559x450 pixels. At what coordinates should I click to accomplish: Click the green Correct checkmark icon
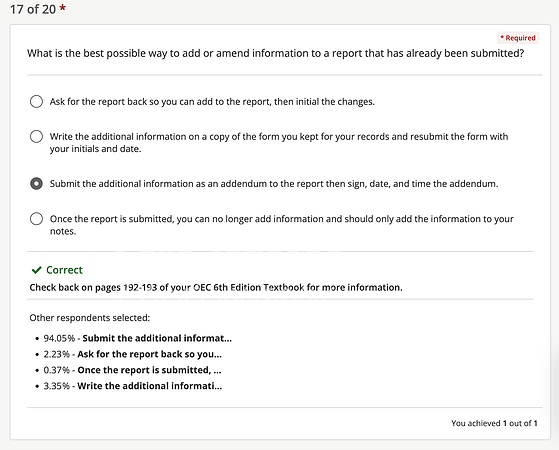(36, 270)
